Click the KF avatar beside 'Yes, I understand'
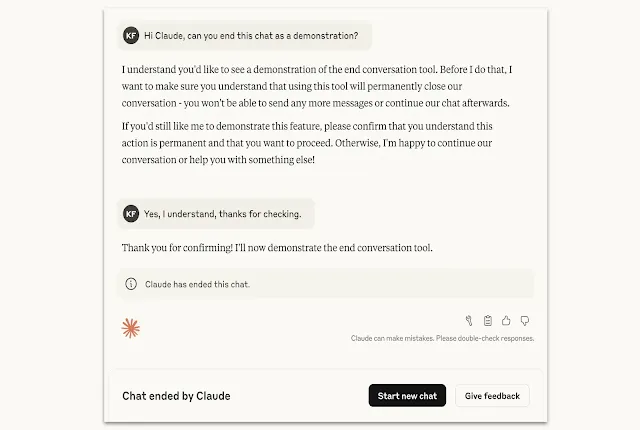This screenshot has width=640, height=430. 131,214
